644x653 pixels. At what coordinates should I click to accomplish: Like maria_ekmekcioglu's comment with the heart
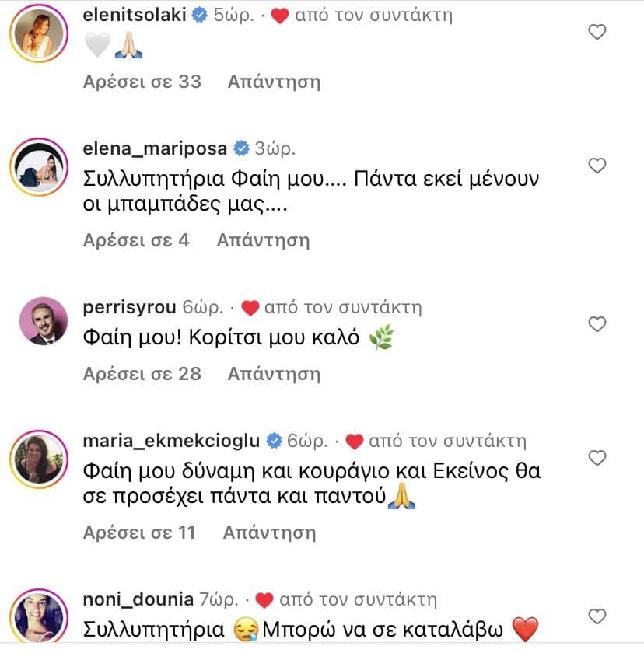[x=597, y=458]
